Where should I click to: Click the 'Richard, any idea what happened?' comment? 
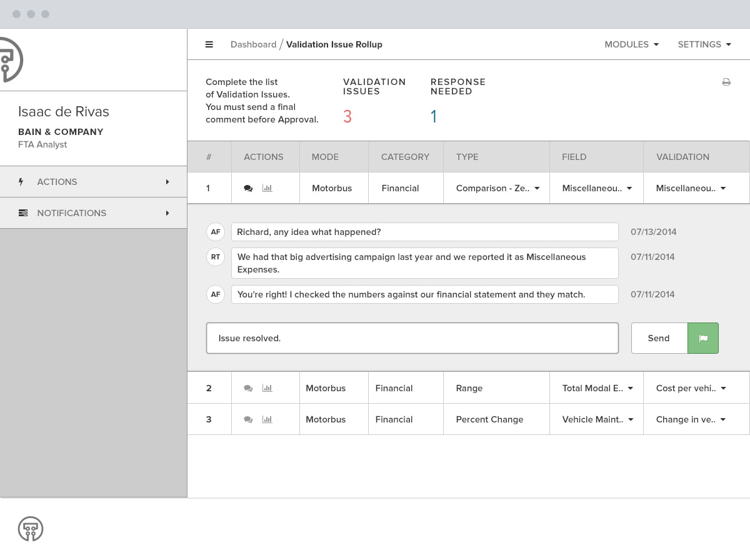tap(425, 232)
